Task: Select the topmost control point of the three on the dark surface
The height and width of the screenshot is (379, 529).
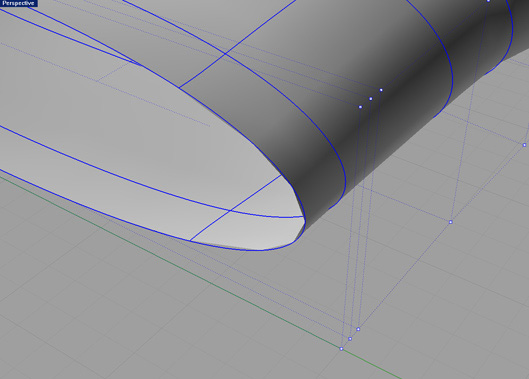Action: (381, 90)
